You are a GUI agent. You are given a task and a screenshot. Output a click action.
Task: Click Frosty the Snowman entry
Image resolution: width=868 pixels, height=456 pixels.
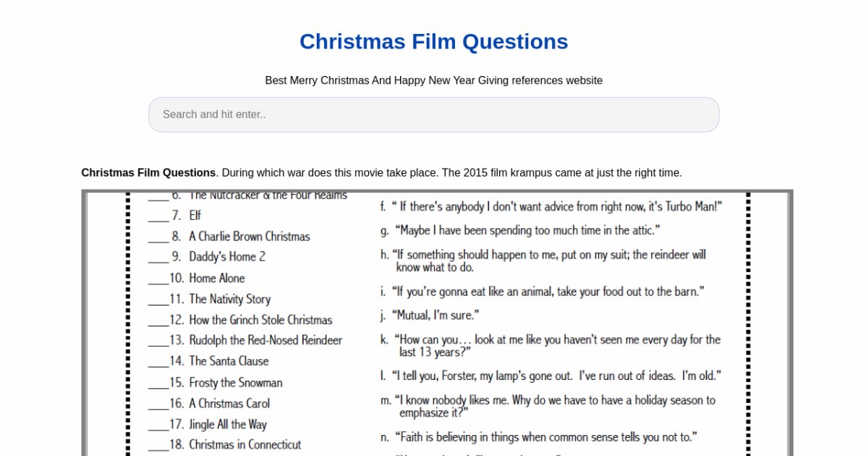(236, 383)
